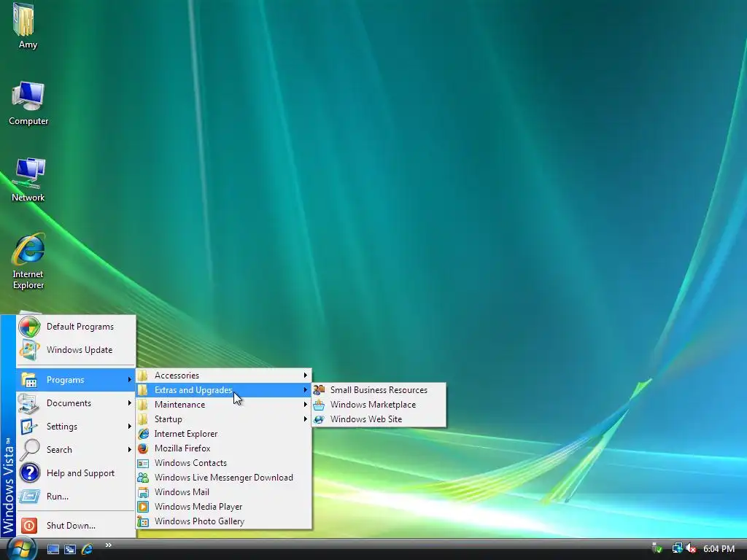Viewport: 747px width, 560px height.
Task: Click the Documents icon in Start menu
Action: [x=29, y=403]
